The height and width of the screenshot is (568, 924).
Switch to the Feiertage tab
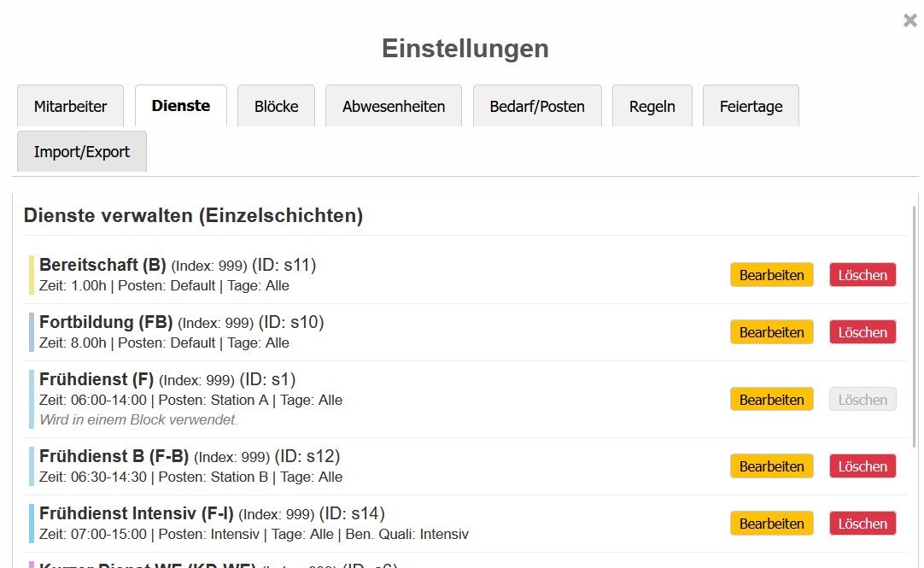(751, 107)
